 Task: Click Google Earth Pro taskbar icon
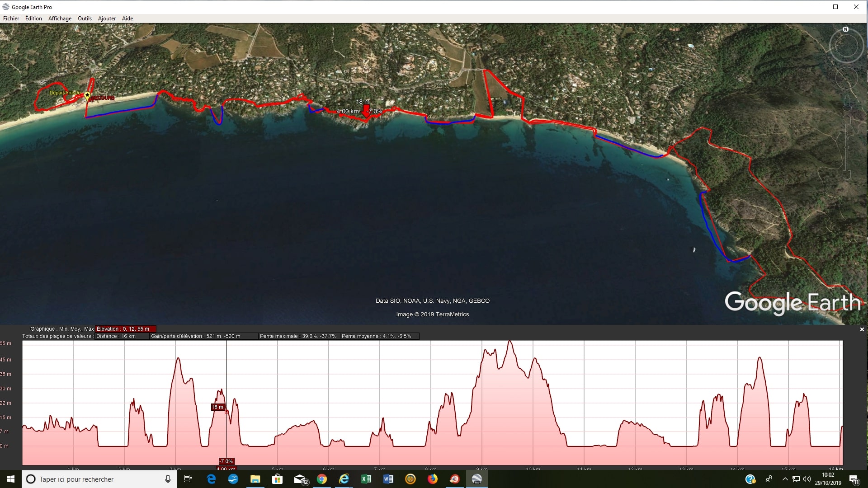[x=476, y=479]
